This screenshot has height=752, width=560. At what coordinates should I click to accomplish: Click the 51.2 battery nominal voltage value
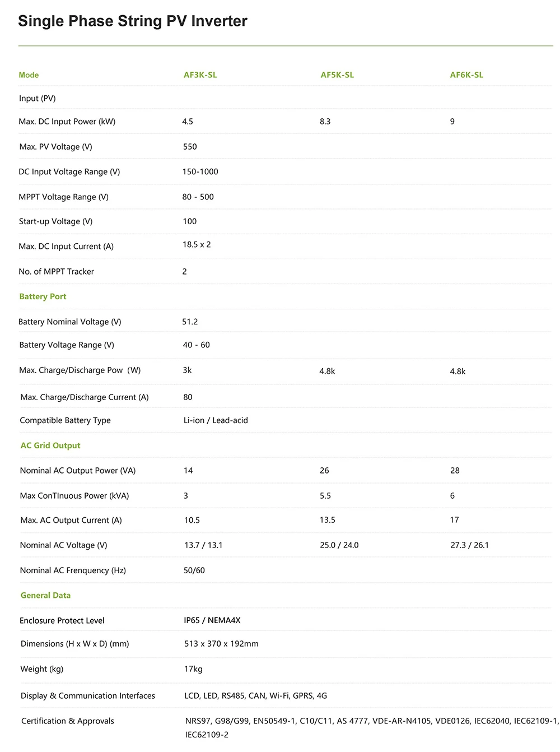click(x=190, y=322)
